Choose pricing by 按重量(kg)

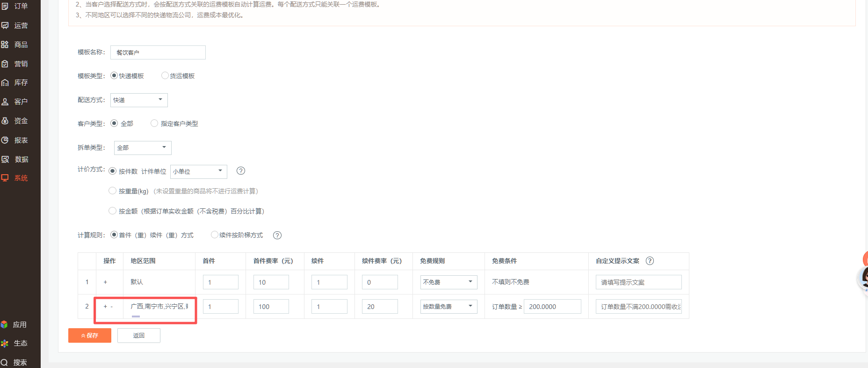click(x=112, y=191)
